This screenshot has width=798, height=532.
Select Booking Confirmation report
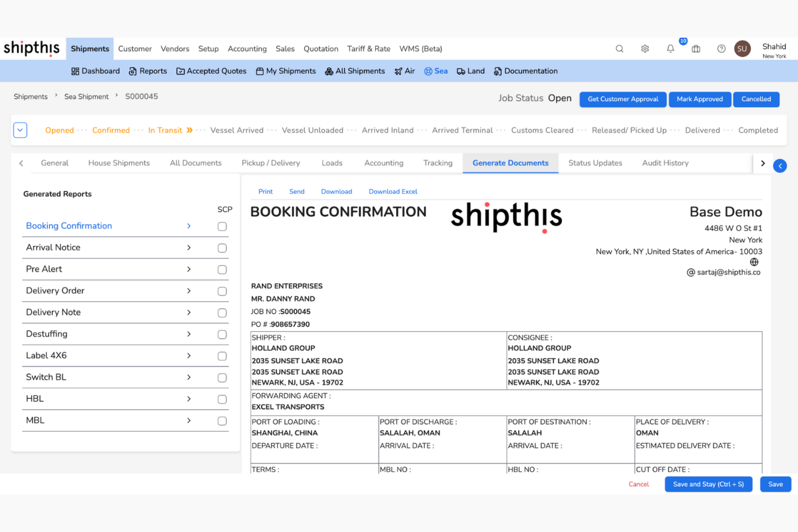click(69, 226)
